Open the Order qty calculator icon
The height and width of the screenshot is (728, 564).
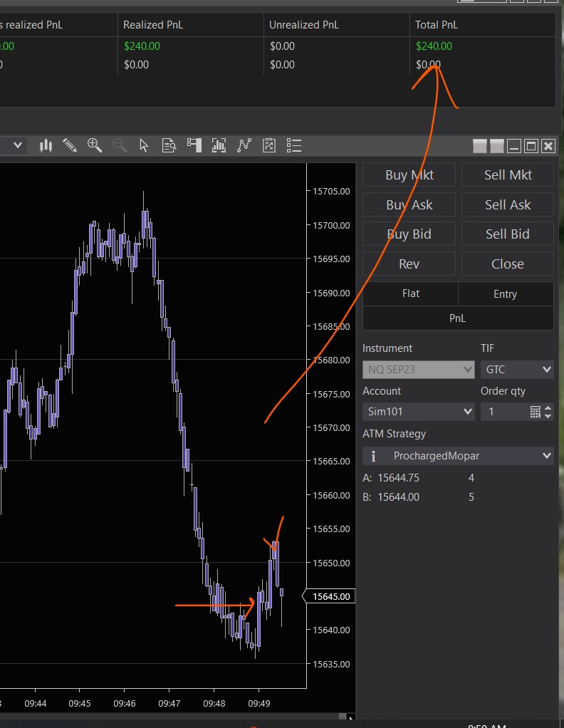click(536, 412)
